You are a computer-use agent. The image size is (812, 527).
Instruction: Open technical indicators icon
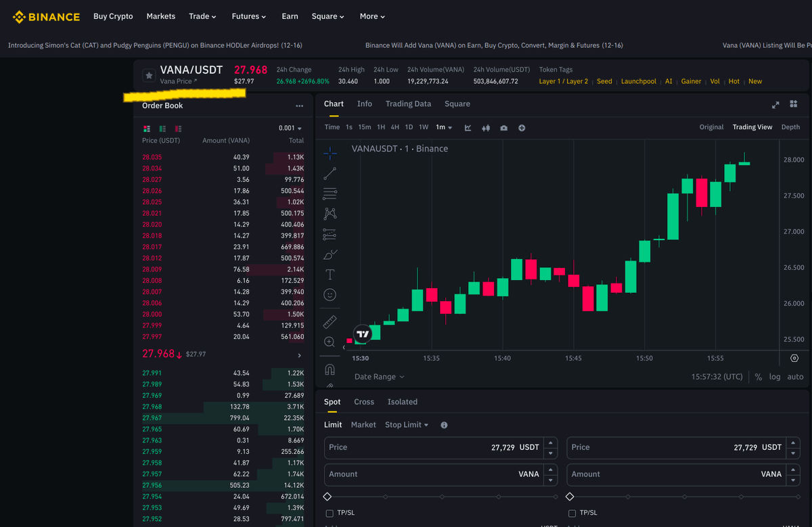468,128
